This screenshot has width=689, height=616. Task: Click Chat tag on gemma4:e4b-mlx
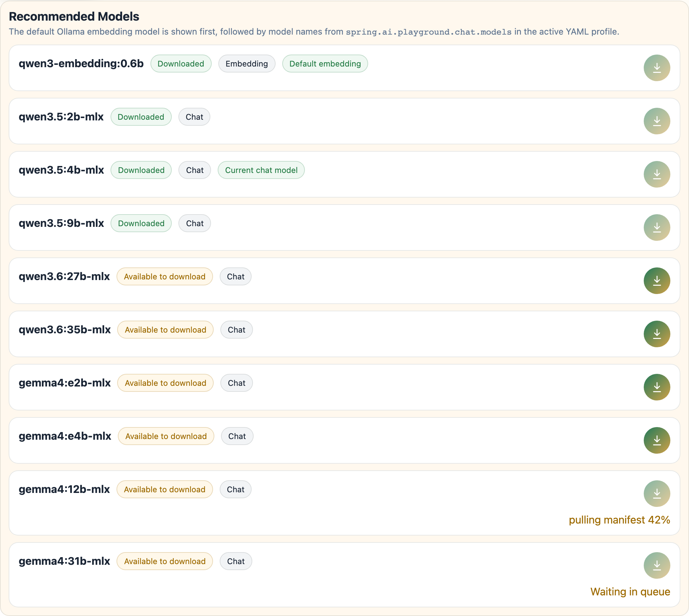237,436
